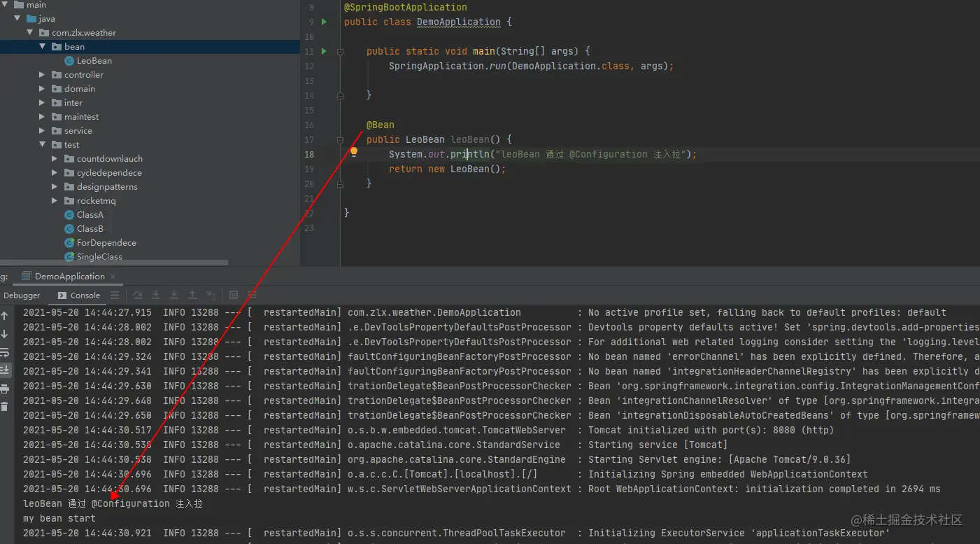Click the java source folder icon
This screenshot has height=544, width=980.
(x=31, y=19)
